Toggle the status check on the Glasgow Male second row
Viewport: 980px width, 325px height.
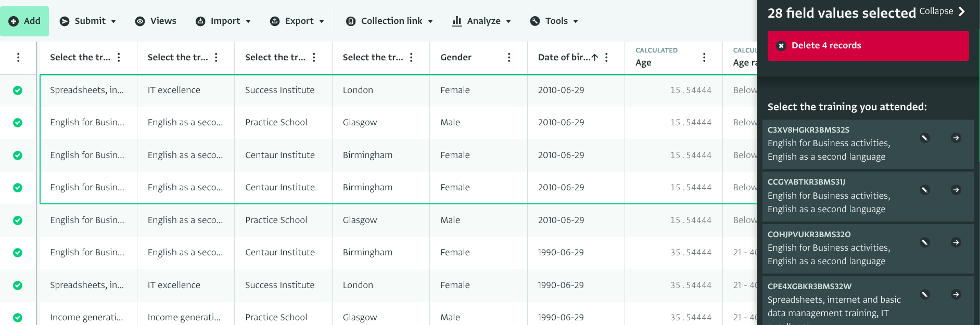point(18,123)
